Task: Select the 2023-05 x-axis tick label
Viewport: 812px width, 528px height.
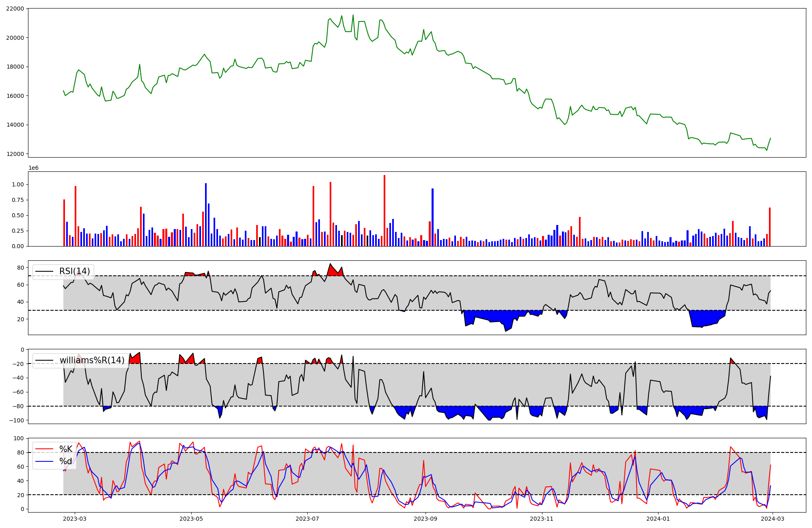Action: [191, 519]
